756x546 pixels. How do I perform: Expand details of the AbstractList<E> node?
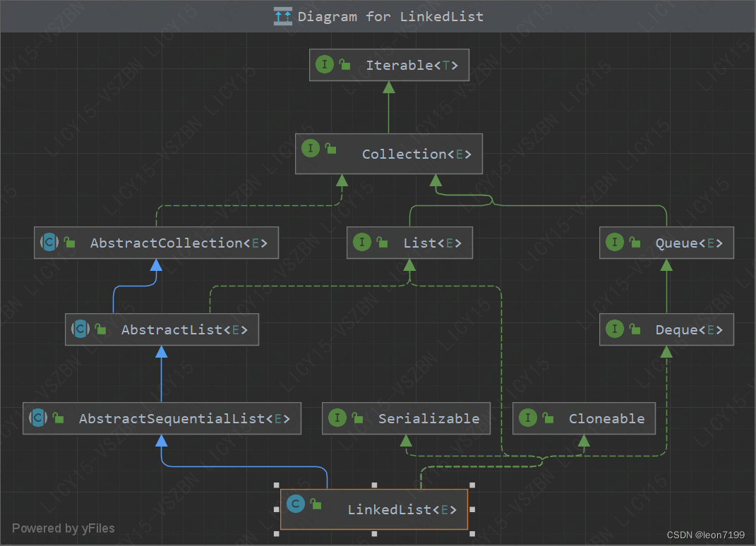pyautogui.click(x=162, y=329)
